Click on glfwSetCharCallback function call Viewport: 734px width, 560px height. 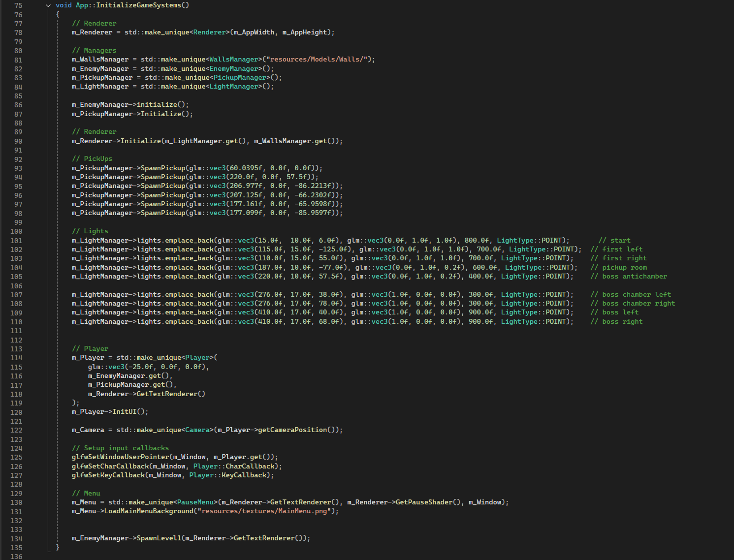[110, 466]
